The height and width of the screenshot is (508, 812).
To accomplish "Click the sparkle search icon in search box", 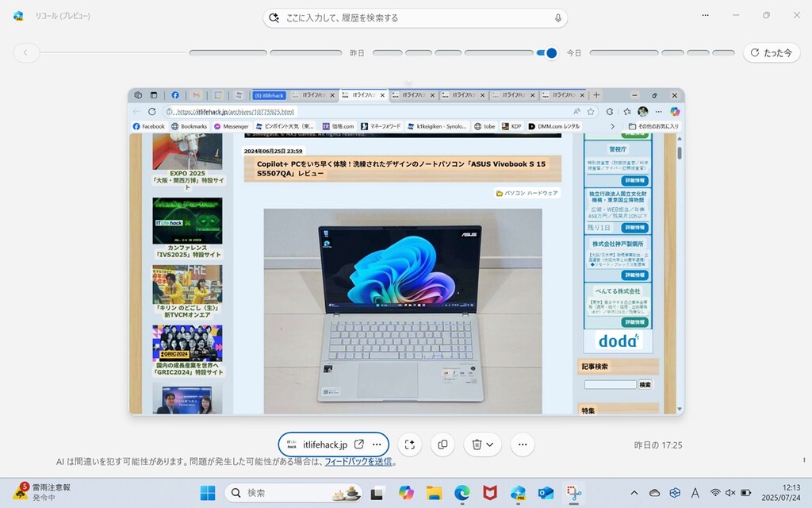I will click(x=274, y=18).
